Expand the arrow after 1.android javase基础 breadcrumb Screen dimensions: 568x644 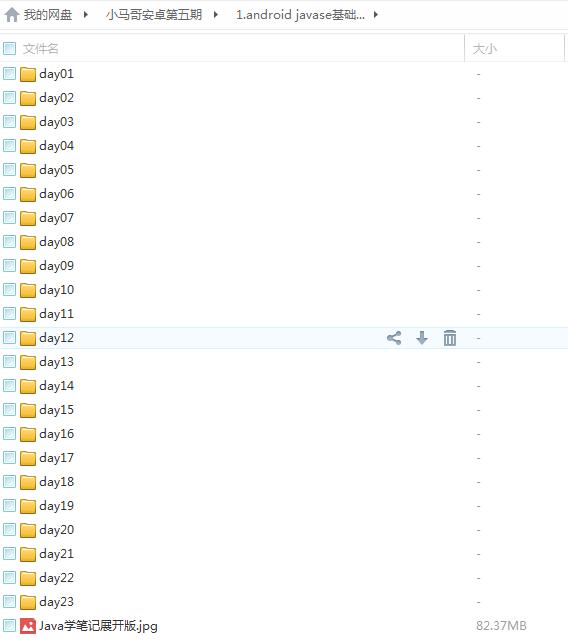(x=375, y=15)
